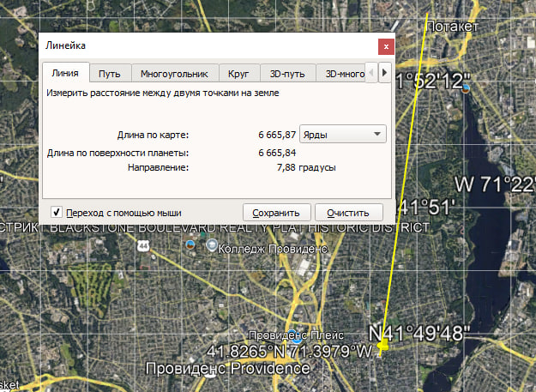This screenshot has height=392, width=536.
Task: Click the N41°49'48" grid label
Action: point(419,333)
